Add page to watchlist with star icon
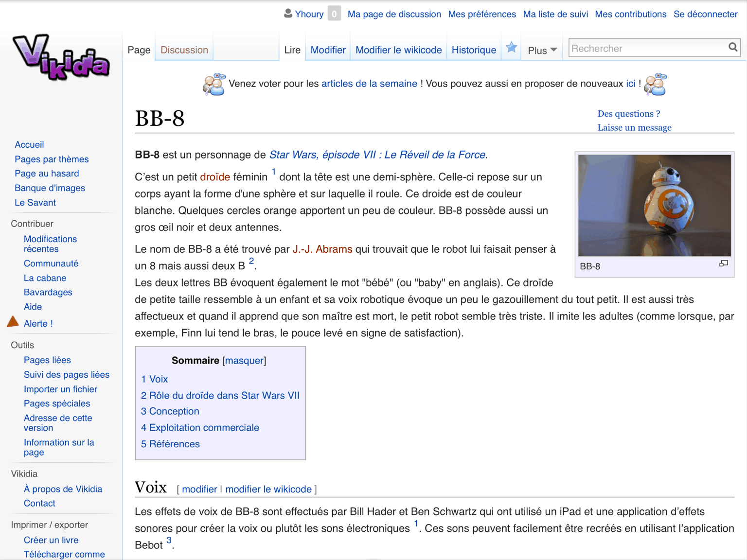The height and width of the screenshot is (560, 747). [511, 48]
